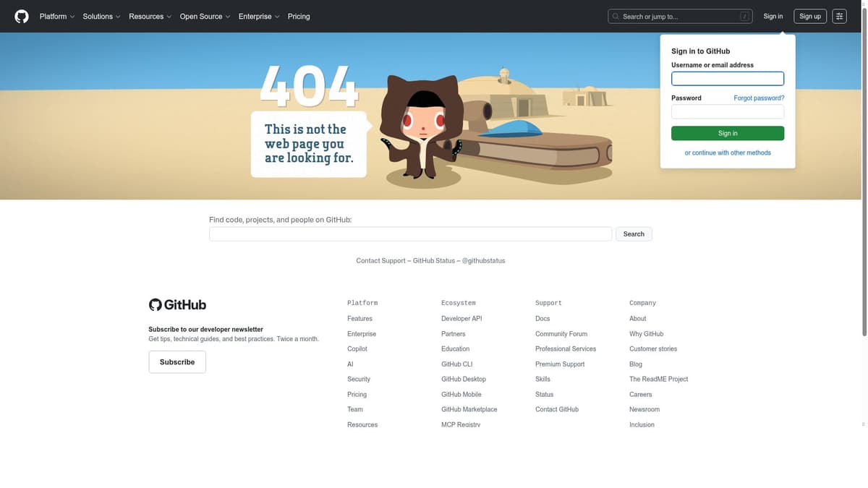Image resolution: width=868 pixels, height=488 pixels.
Task: Open the Forgot password link
Action: coord(759,98)
